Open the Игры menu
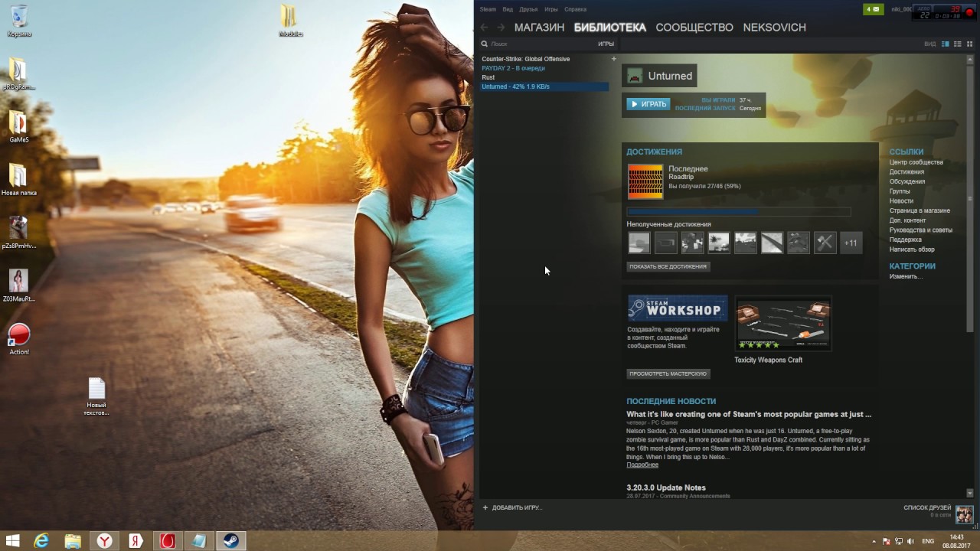980x551 pixels. click(551, 9)
